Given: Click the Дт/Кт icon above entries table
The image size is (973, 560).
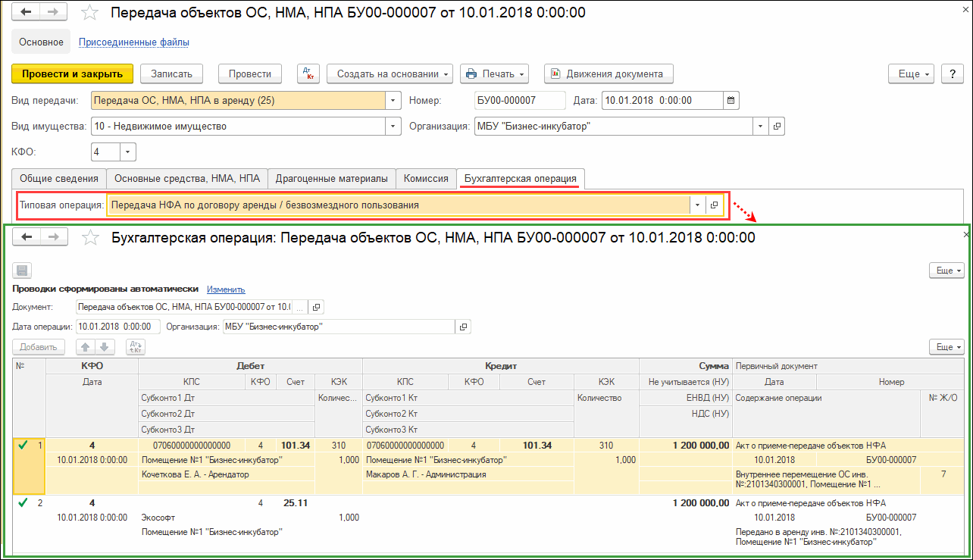Looking at the screenshot, I should 135,347.
